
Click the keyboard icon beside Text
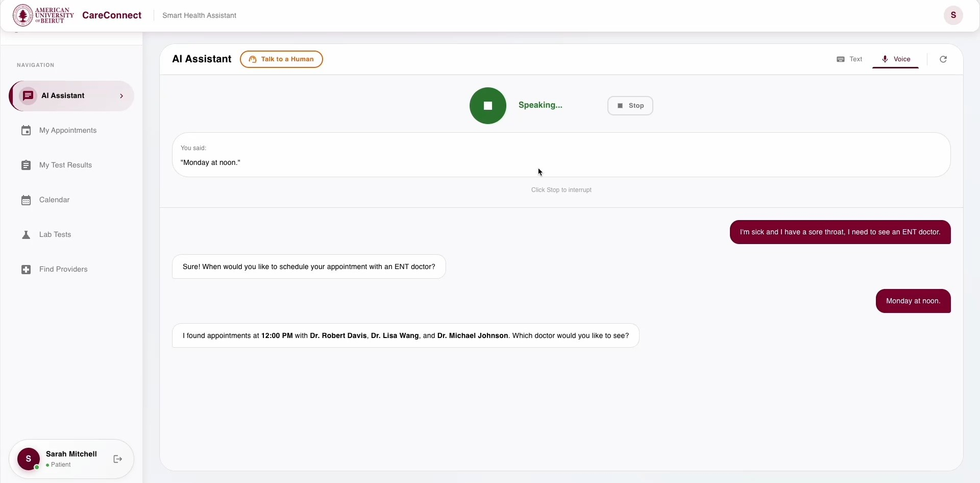click(x=841, y=59)
